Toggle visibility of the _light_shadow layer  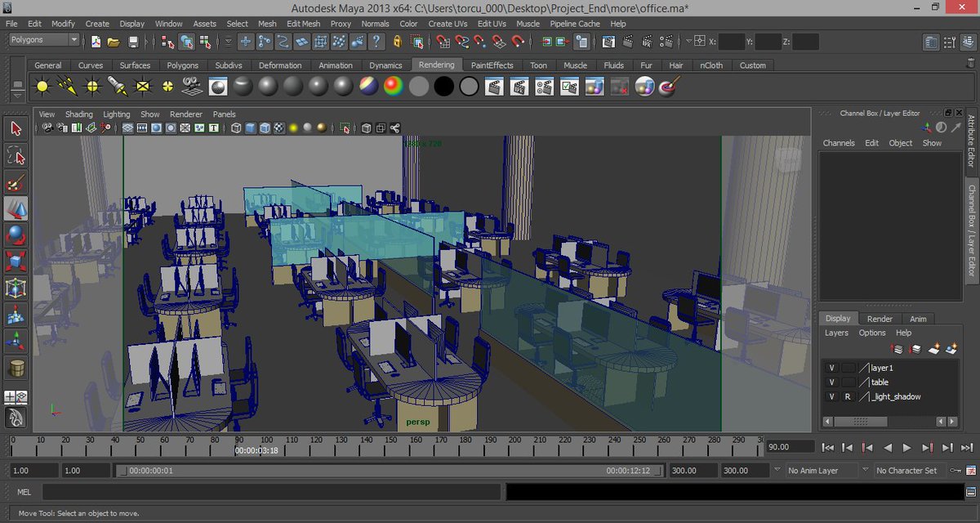(831, 397)
